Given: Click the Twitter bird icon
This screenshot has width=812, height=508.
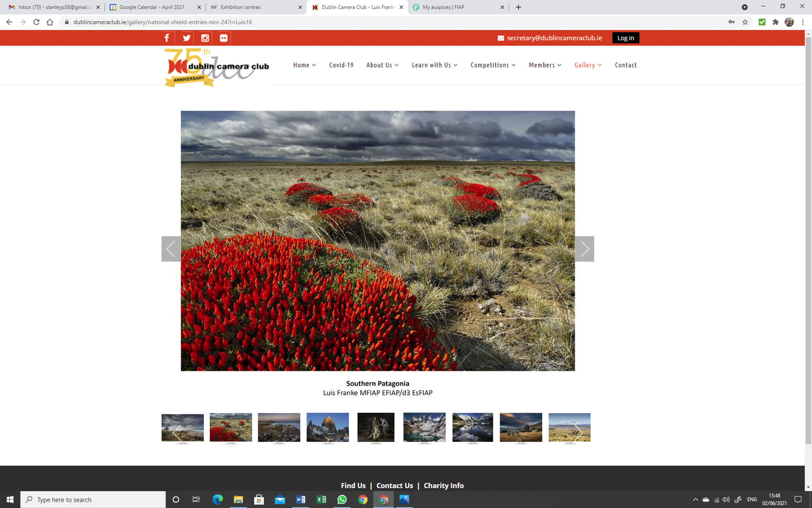Looking at the screenshot, I should [186, 38].
